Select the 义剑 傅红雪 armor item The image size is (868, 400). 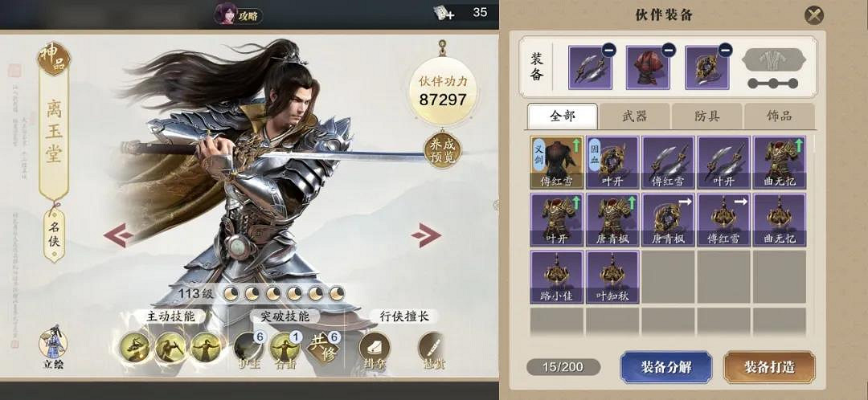coord(556,162)
